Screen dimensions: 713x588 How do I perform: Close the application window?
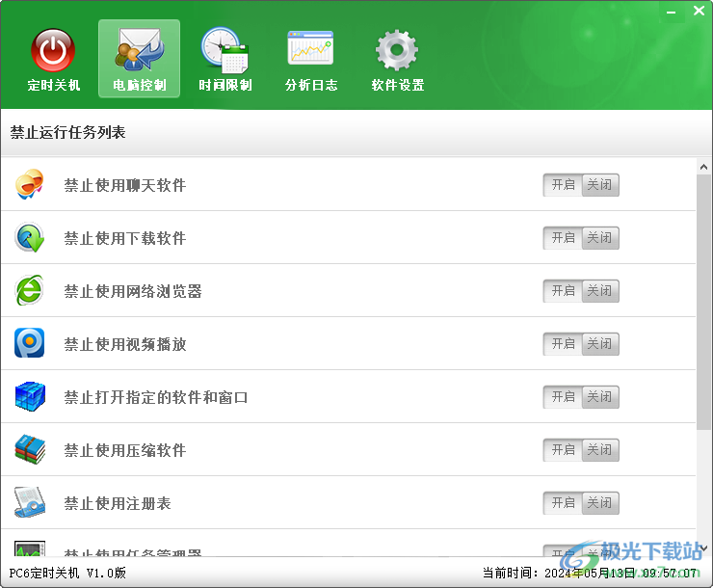(x=699, y=11)
